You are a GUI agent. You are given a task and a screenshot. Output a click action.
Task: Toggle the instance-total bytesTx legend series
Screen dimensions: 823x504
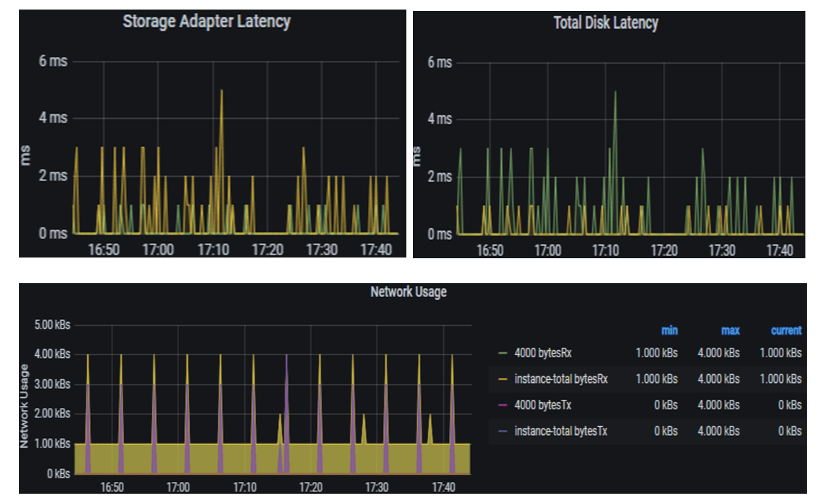560,431
